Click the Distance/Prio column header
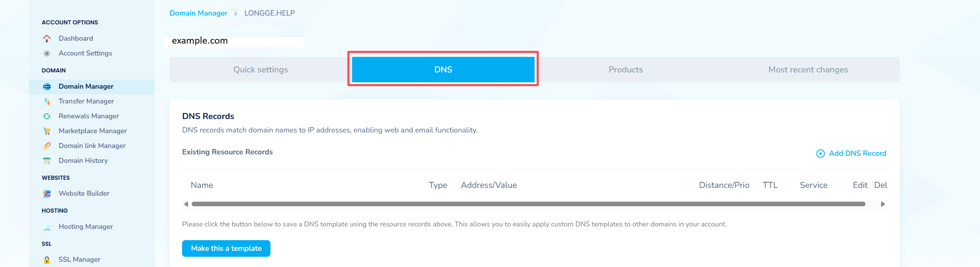 click(724, 185)
